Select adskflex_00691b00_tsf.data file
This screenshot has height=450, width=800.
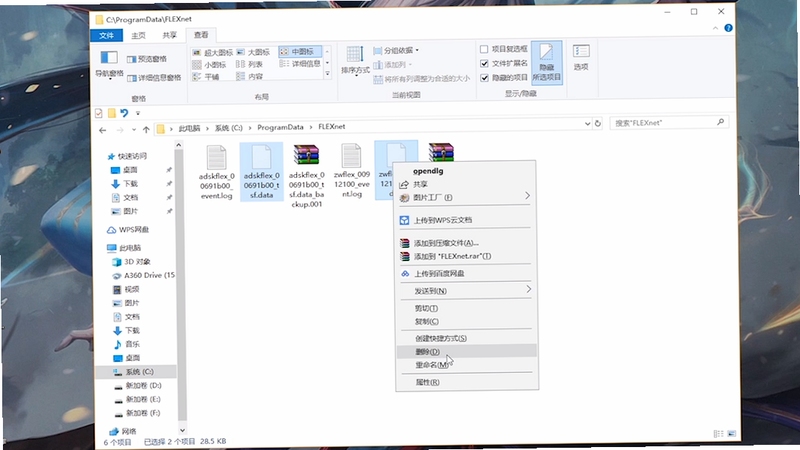261,172
